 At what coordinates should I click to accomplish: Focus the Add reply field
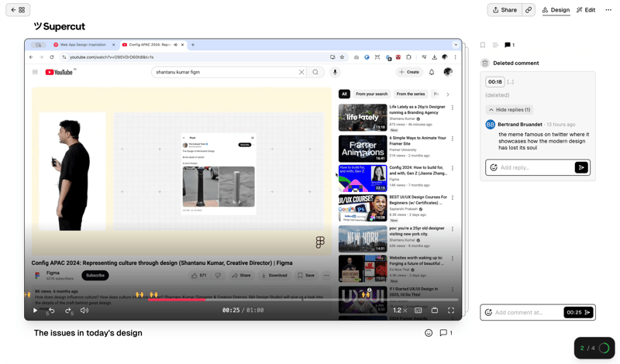click(x=536, y=167)
